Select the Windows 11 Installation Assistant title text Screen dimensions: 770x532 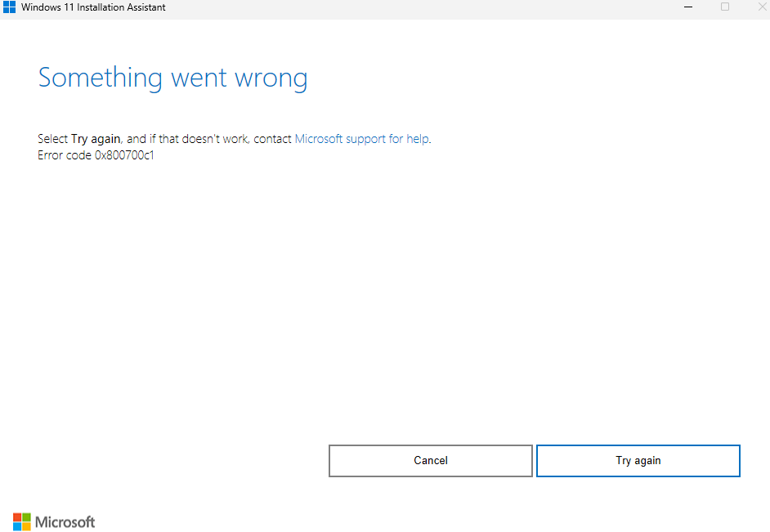[92, 7]
